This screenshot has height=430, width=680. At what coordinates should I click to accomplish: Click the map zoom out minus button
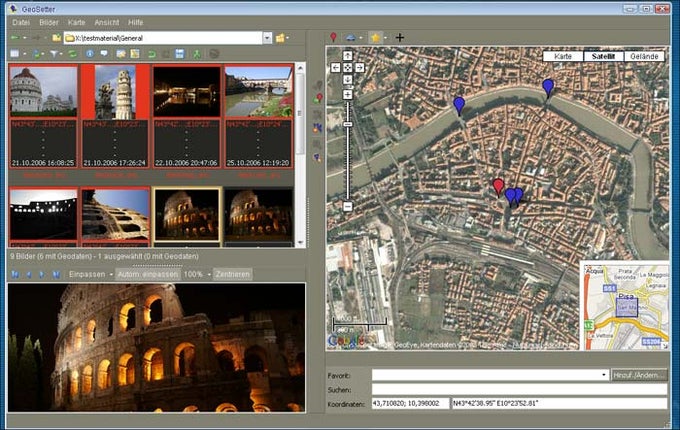(347, 206)
